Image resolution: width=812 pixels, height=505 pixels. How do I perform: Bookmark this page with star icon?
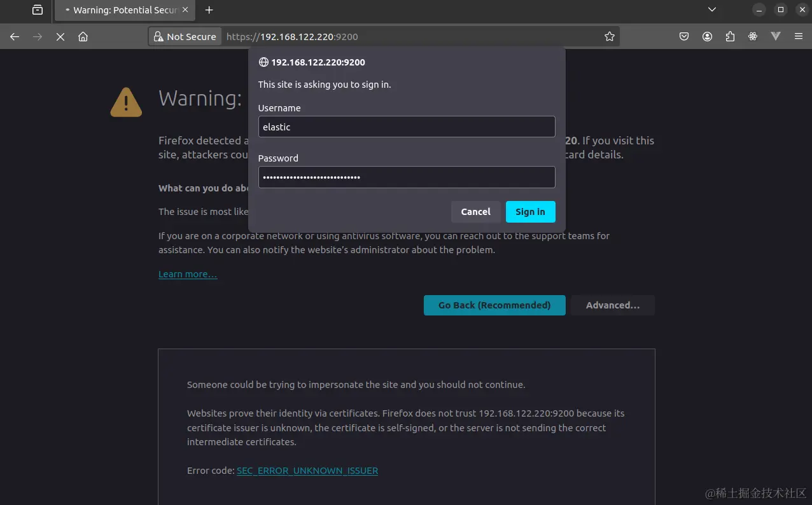[610, 37]
